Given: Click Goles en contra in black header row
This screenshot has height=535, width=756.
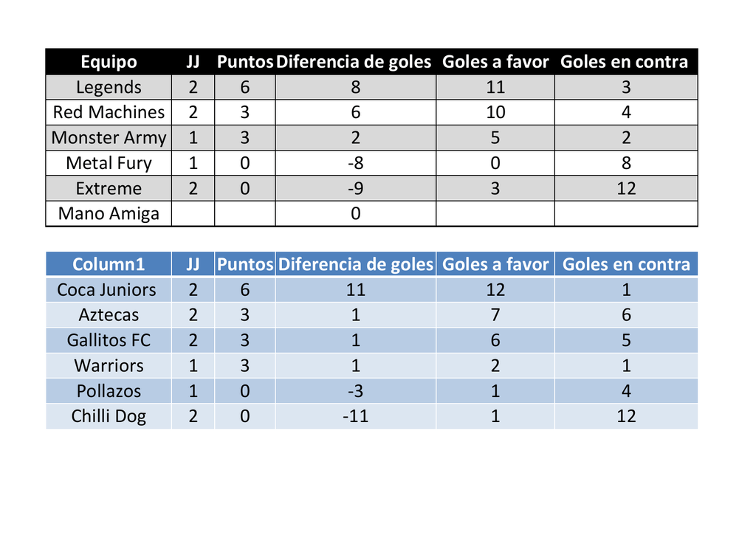Looking at the screenshot, I should click(x=625, y=62).
